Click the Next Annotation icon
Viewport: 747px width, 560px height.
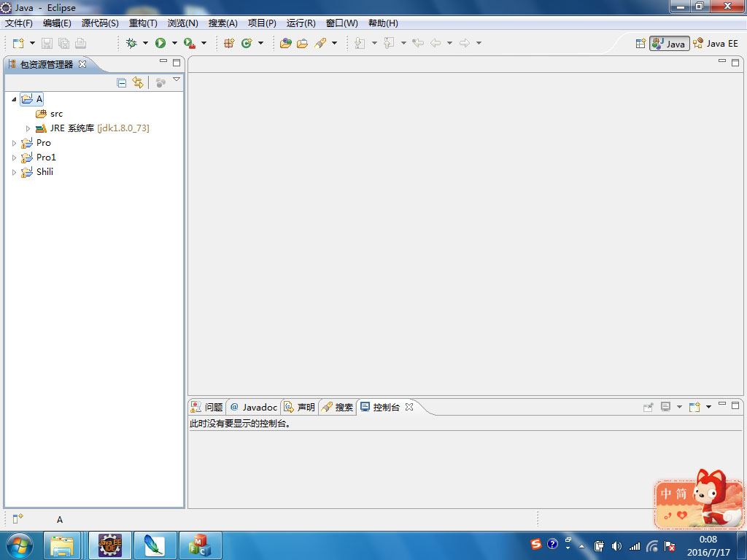coord(360,43)
